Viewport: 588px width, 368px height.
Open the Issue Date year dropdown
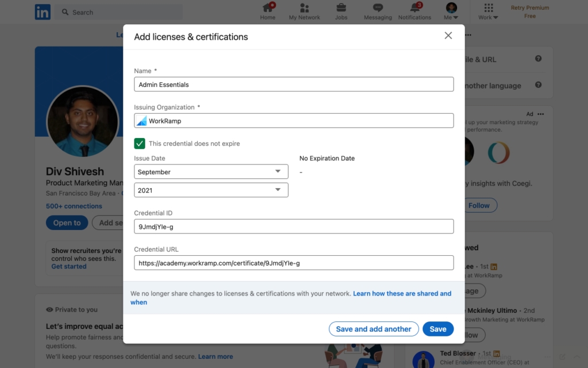click(211, 190)
